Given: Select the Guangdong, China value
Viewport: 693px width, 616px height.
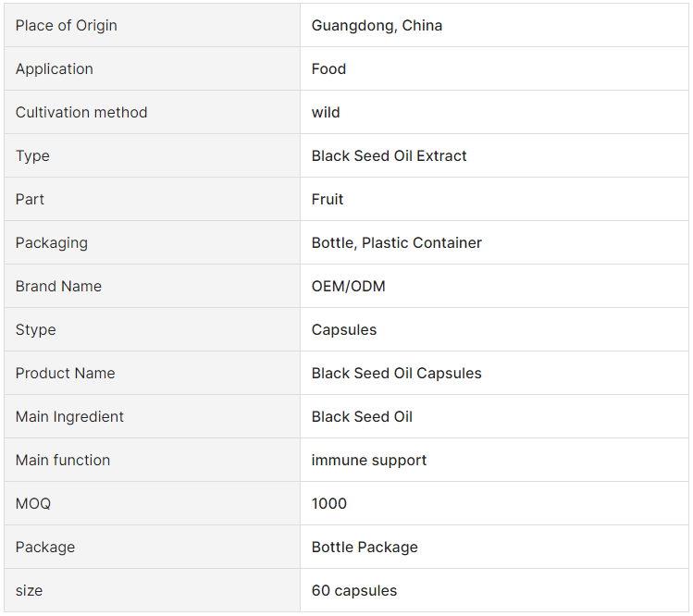Looking at the screenshot, I should click(x=377, y=25).
